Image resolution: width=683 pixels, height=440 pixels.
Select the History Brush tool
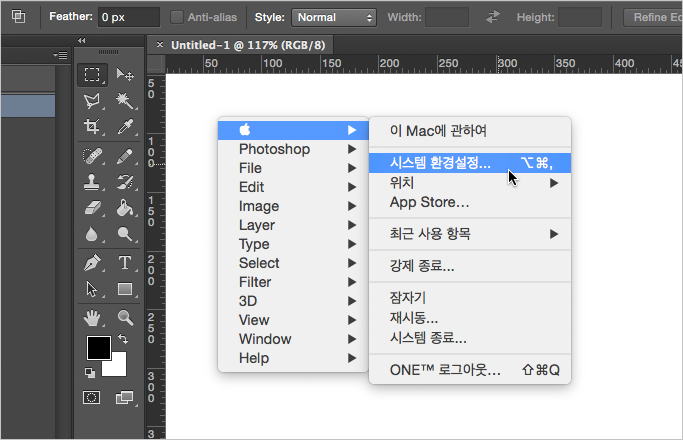pyautogui.click(x=125, y=182)
